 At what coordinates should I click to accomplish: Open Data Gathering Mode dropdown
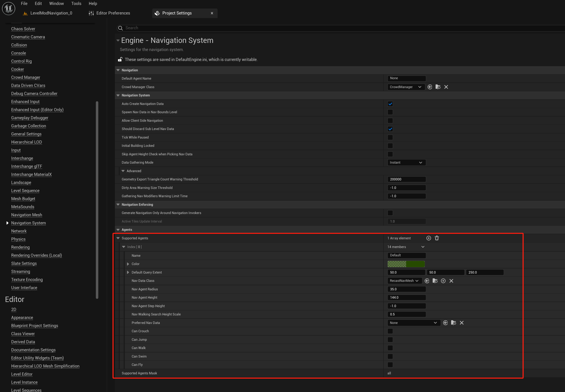406,163
